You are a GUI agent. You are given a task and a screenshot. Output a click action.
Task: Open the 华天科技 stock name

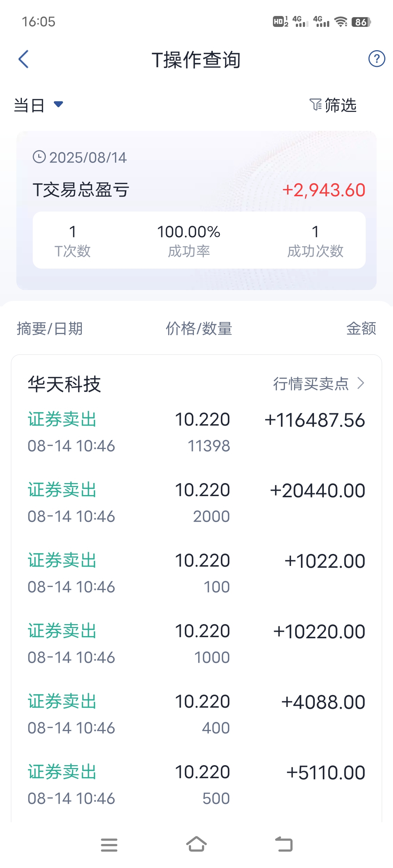tap(64, 384)
